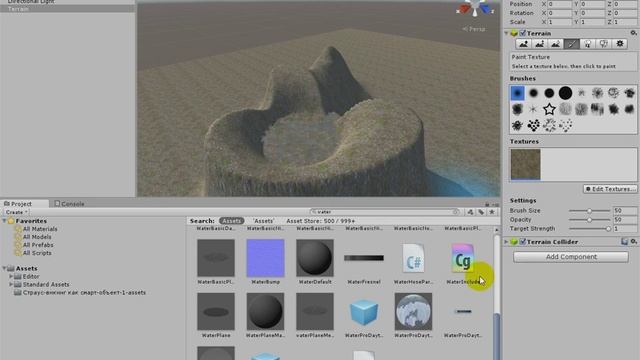This screenshot has height=360, width=640.
Task: Pick the largest solid round brush
Action: 565,93
